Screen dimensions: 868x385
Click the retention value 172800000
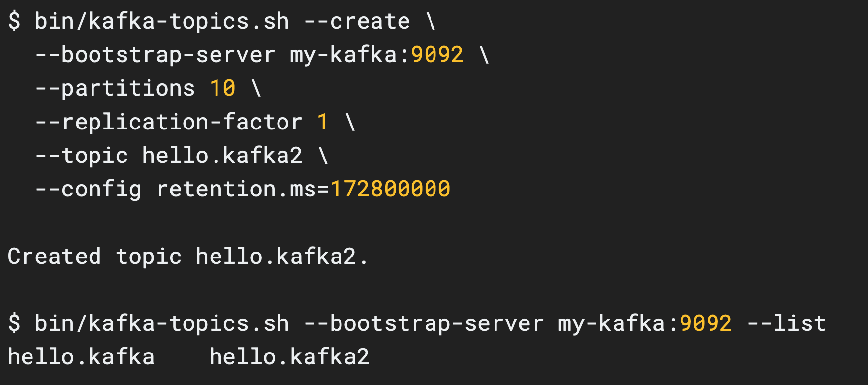pos(390,189)
